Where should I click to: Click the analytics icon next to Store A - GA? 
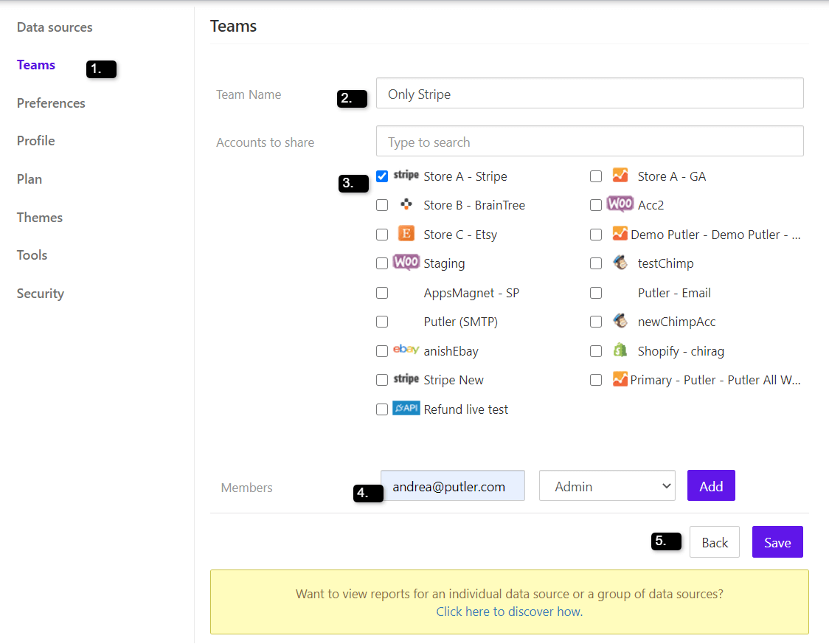[x=620, y=175]
